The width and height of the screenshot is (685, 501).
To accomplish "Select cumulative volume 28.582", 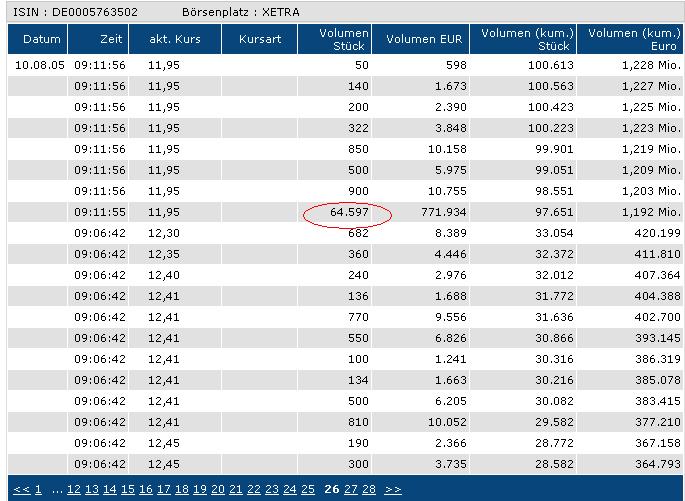I will (554, 464).
